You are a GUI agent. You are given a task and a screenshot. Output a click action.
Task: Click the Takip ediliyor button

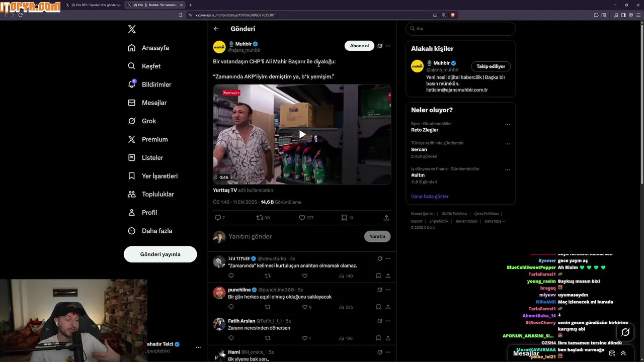coord(491,66)
